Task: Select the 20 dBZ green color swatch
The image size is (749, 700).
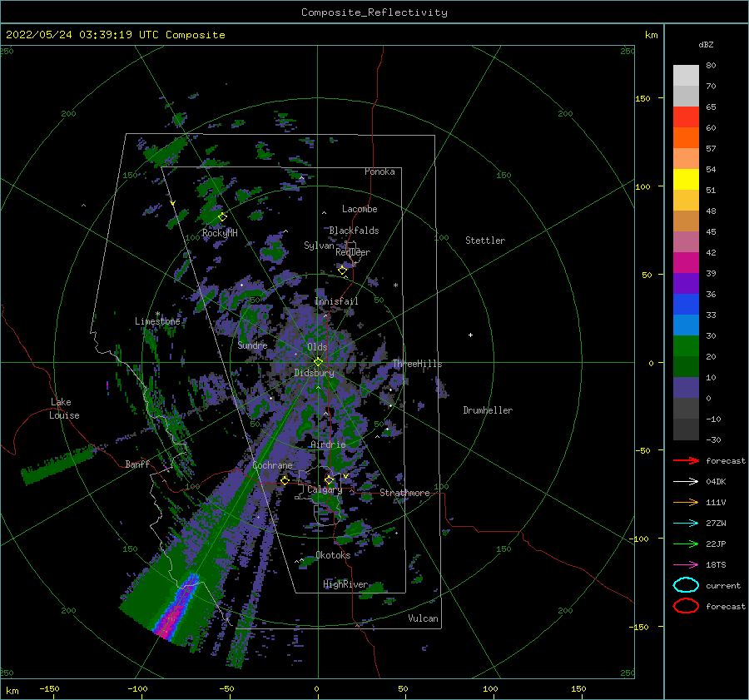Action: click(686, 345)
